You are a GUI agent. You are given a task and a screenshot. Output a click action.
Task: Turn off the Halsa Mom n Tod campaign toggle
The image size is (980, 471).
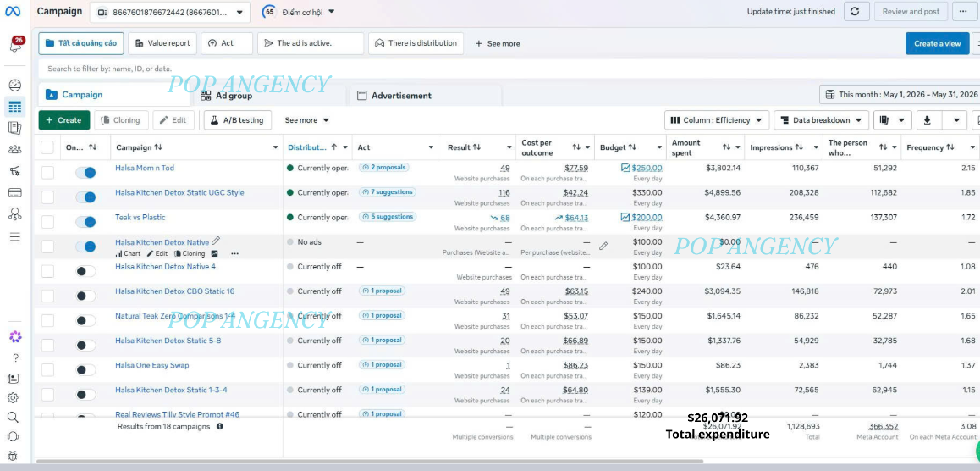coord(85,173)
